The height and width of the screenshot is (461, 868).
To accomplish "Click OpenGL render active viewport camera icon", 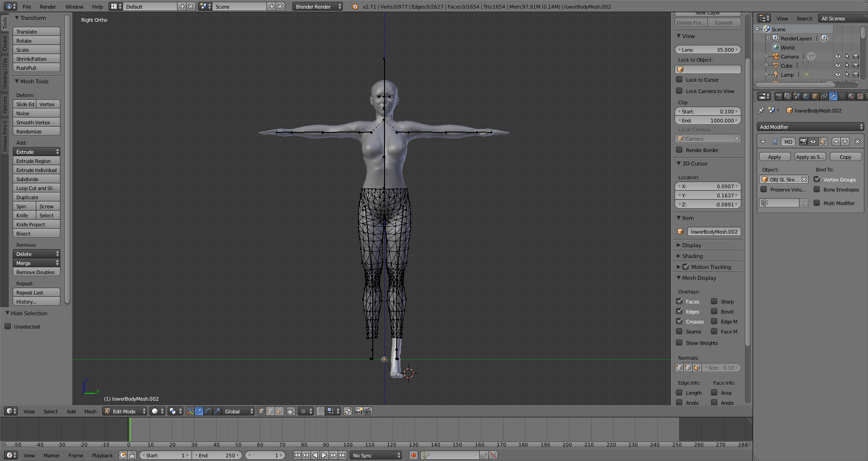I will point(359,411).
